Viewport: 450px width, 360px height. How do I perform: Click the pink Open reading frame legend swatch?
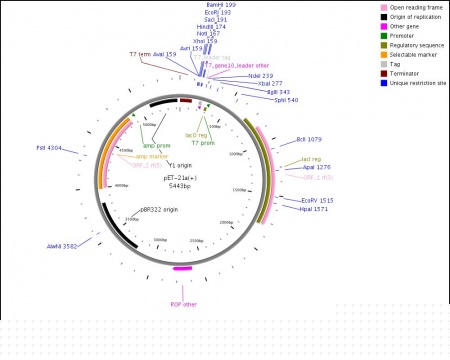[x=384, y=8]
